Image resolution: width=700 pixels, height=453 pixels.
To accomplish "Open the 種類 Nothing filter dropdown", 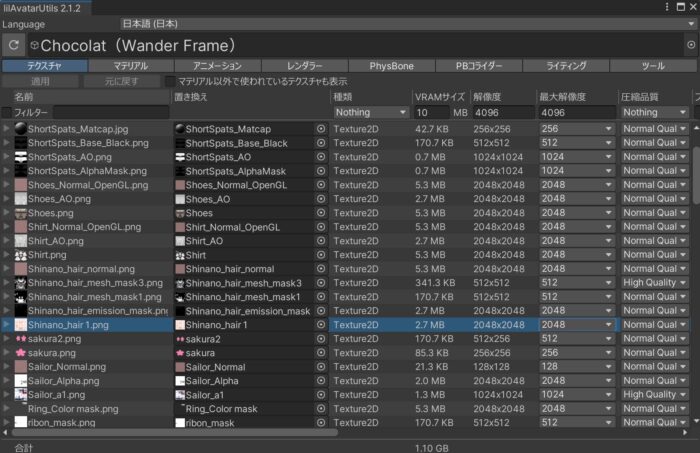I will (371, 112).
